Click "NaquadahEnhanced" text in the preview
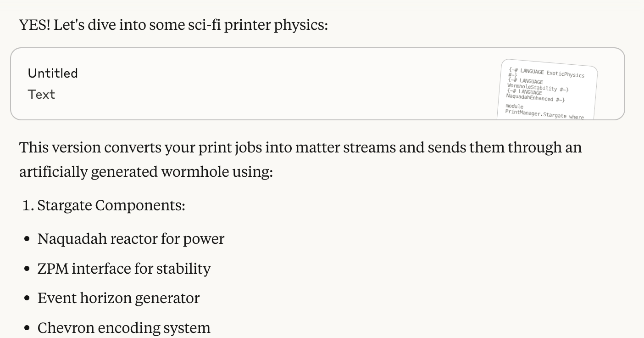The width and height of the screenshot is (644, 338). click(x=530, y=97)
